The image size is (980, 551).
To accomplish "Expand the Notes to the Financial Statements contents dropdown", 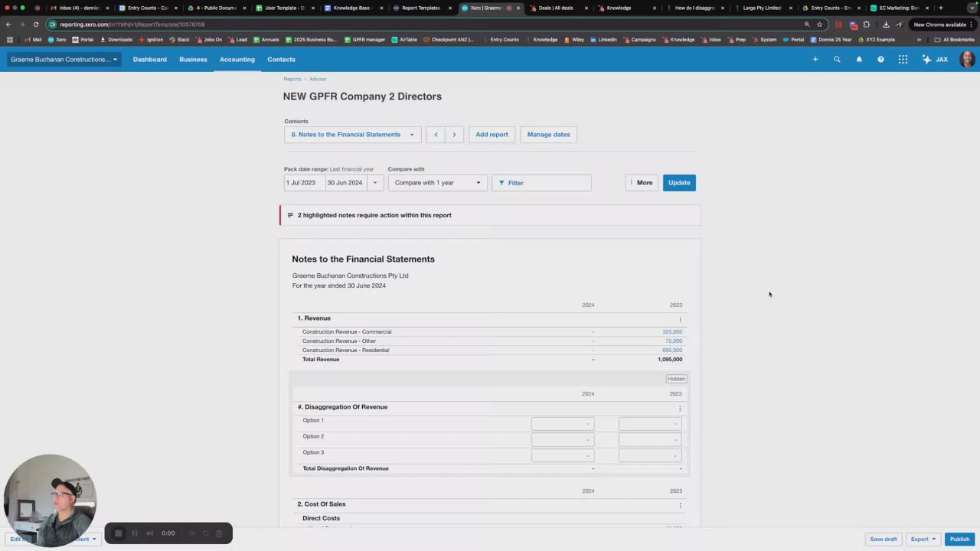I will coord(353,135).
